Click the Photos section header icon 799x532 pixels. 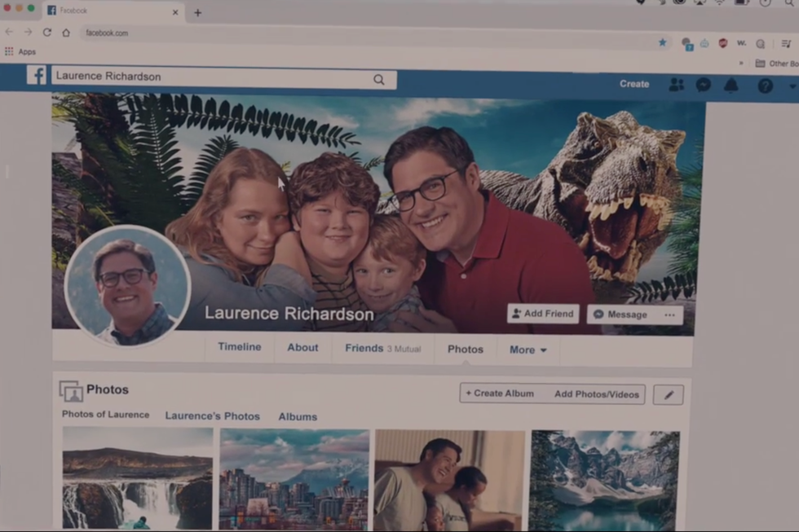coord(71,391)
